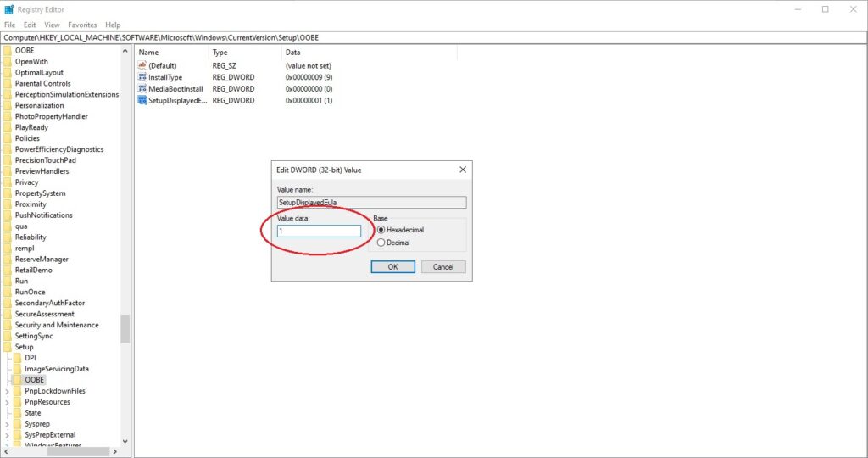Click the Value data input field
This screenshot has height=458, width=868.
tap(319, 231)
